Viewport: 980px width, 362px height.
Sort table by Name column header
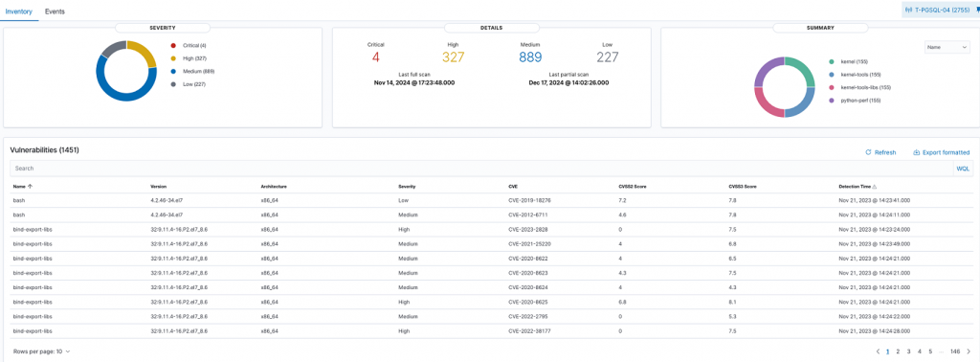pos(23,187)
